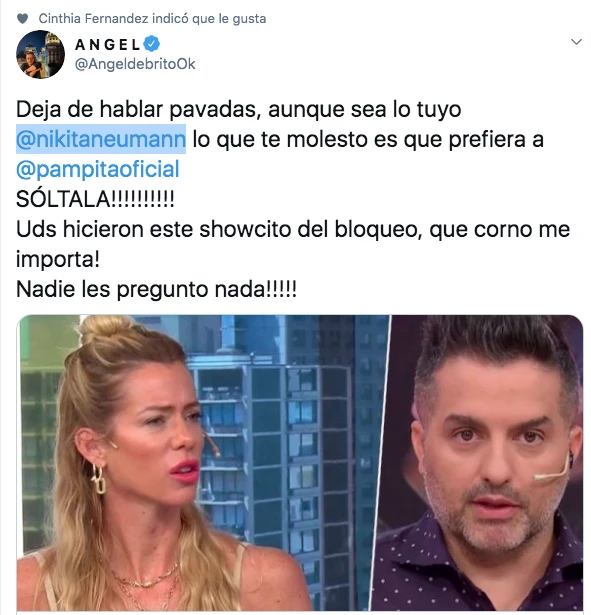This screenshot has width=591, height=615.
Task: Click the woman's gold earring in the photo
Action: [98, 479]
